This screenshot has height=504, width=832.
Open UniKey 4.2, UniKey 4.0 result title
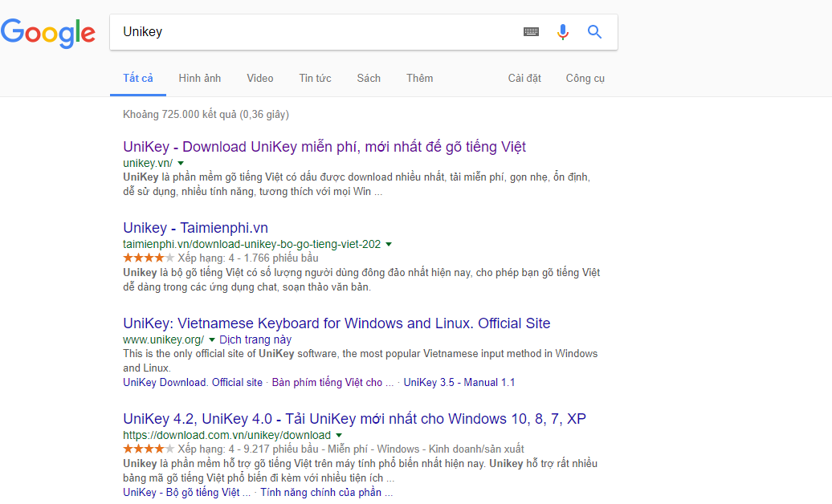354,419
